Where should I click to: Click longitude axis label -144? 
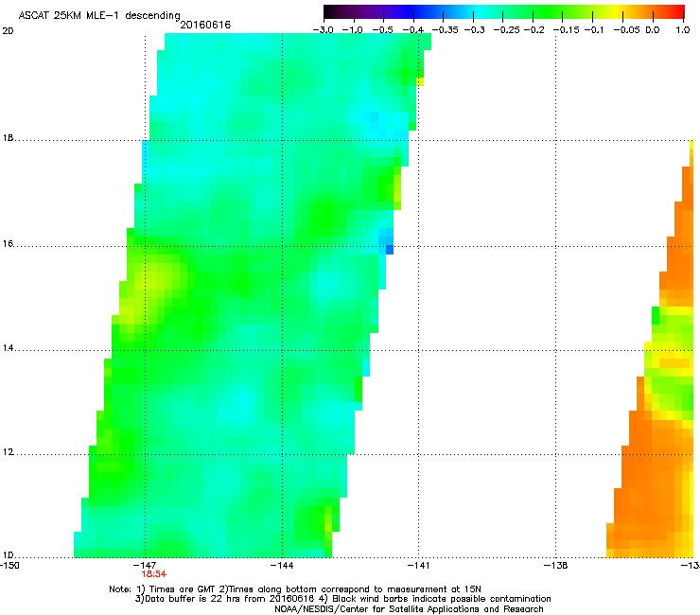click(x=282, y=566)
